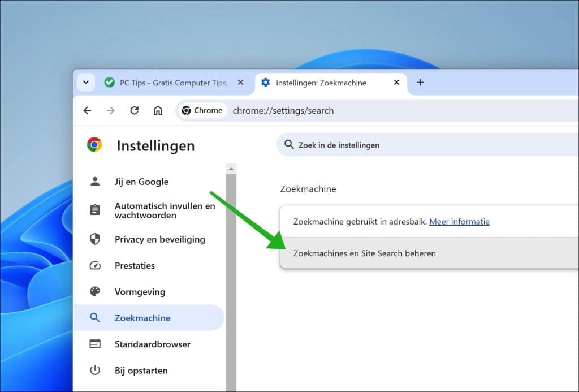Screen dimensions: 579x392
Task: Click the forward navigation arrow
Action: tap(111, 110)
